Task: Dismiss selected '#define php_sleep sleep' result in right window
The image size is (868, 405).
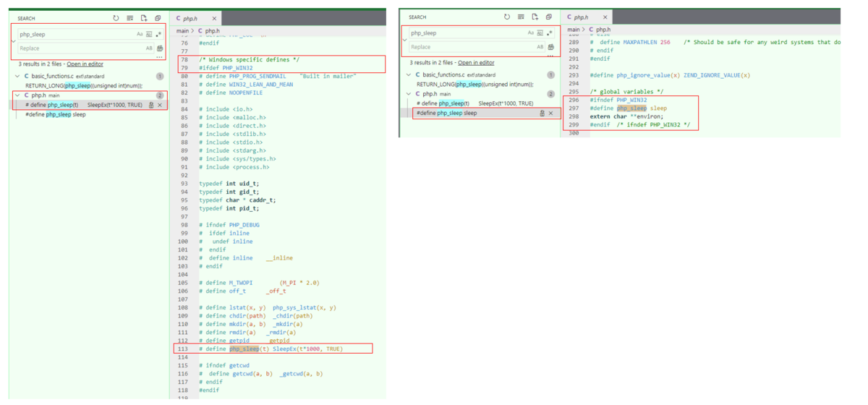Action: click(550, 113)
